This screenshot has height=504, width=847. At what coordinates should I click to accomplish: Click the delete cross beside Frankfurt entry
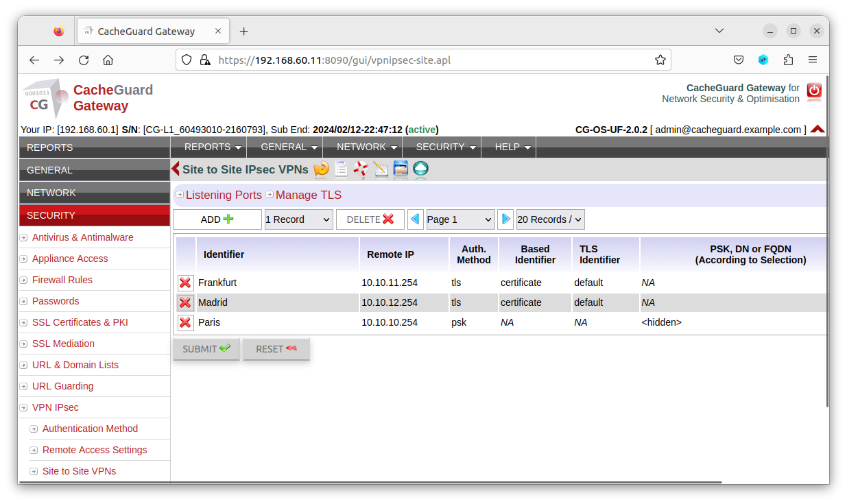(185, 282)
